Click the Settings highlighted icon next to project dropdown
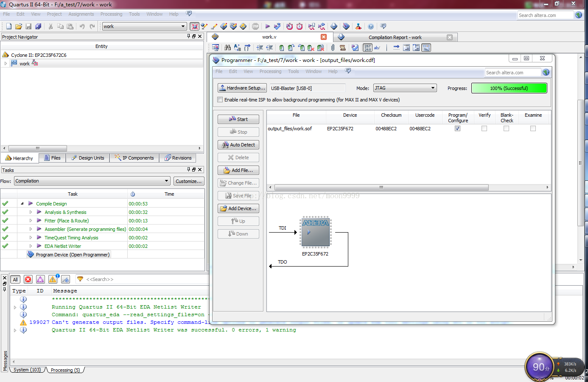The image size is (588, 382). [x=194, y=26]
